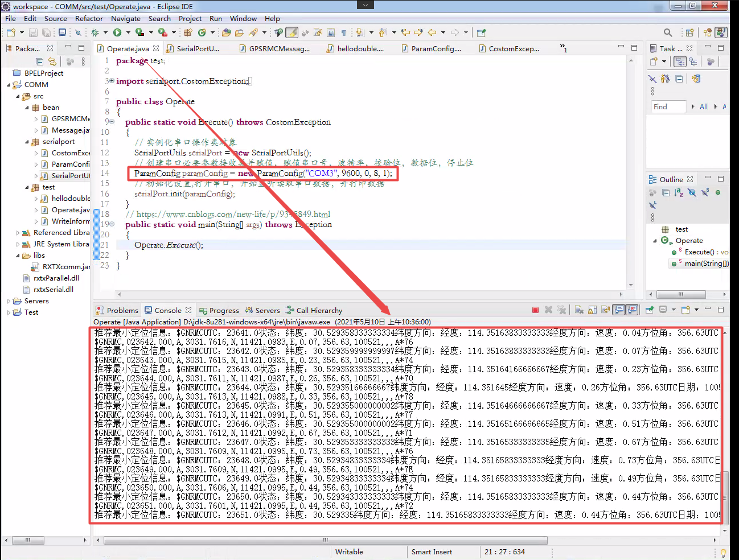739x560 pixels.
Task: Switch to the GPSRMCMessage editor tab
Action: tap(274, 48)
